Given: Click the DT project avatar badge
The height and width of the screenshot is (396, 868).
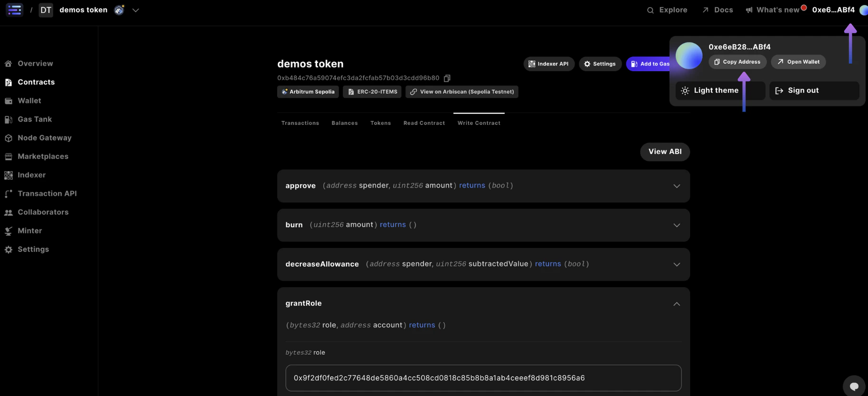Looking at the screenshot, I should point(46,10).
